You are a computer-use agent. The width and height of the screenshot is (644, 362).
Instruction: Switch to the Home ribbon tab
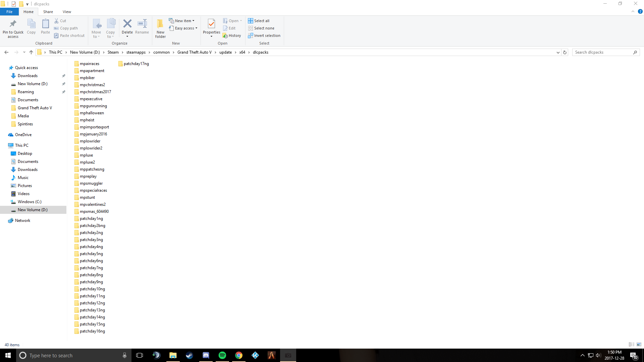click(29, 12)
